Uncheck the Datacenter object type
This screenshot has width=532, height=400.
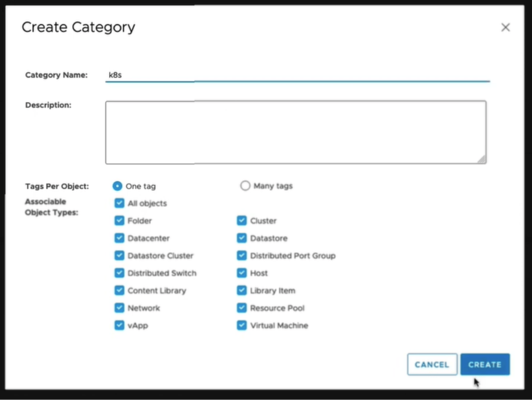(120, 238)
